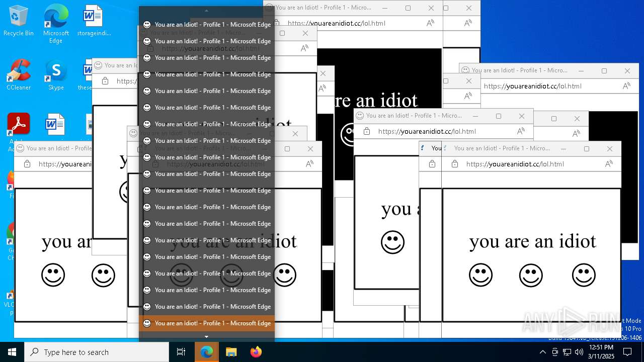Click favicon of window showing 'you a' and one smiley

pyautogui.click(x=360, y=116)
